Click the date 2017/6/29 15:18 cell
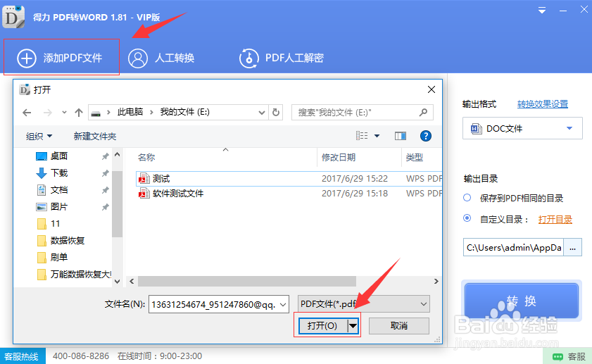 tap(355, 194)
